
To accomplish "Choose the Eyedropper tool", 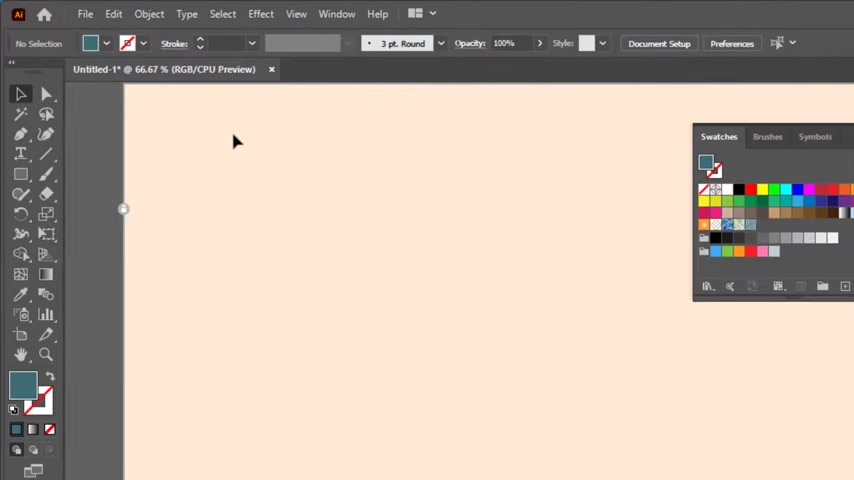I will [x=21, y=295].
